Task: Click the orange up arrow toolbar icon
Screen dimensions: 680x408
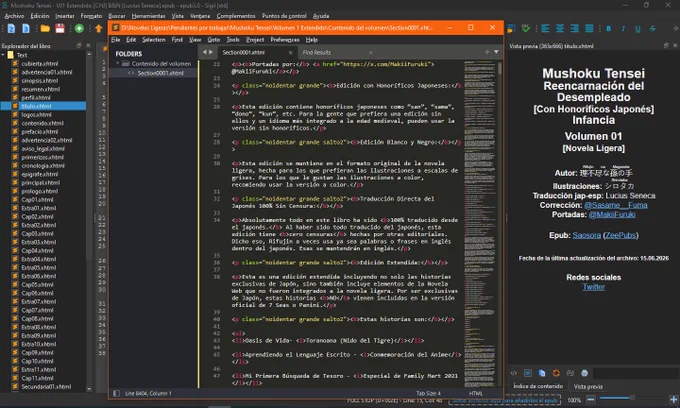Action: [x=98, y=29]
